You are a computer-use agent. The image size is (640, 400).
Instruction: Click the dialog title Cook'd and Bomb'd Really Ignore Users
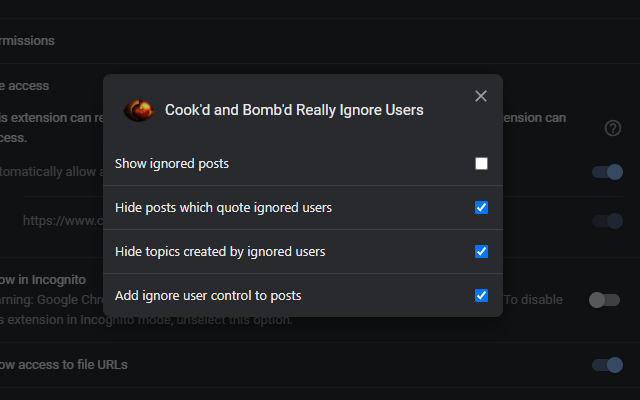(x=294, y=110)
